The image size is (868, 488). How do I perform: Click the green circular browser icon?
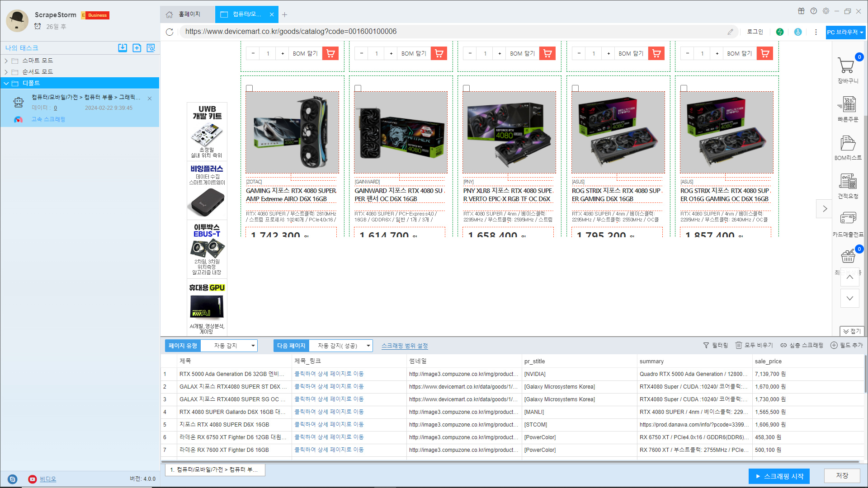pyautogui.click(x=780, y=32)
